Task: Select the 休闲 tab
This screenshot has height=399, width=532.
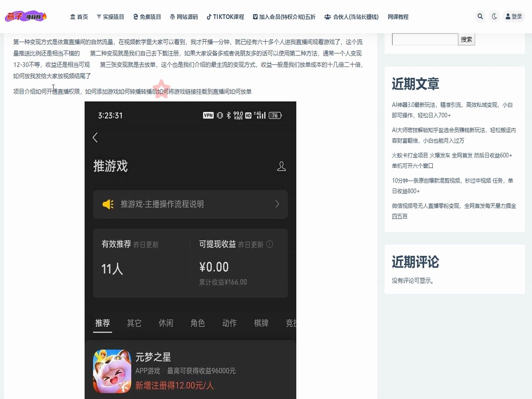Action: [x=166, y=323]
